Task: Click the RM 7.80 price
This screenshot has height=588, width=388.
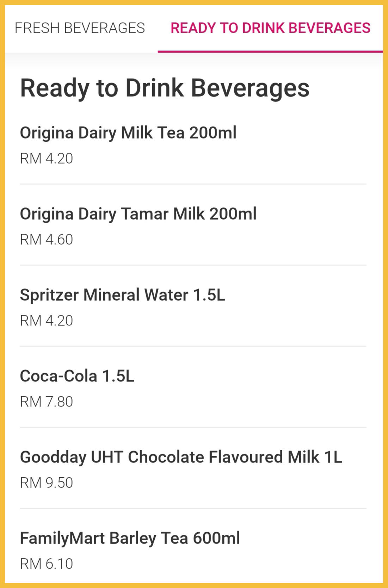Action: (47, 402)
